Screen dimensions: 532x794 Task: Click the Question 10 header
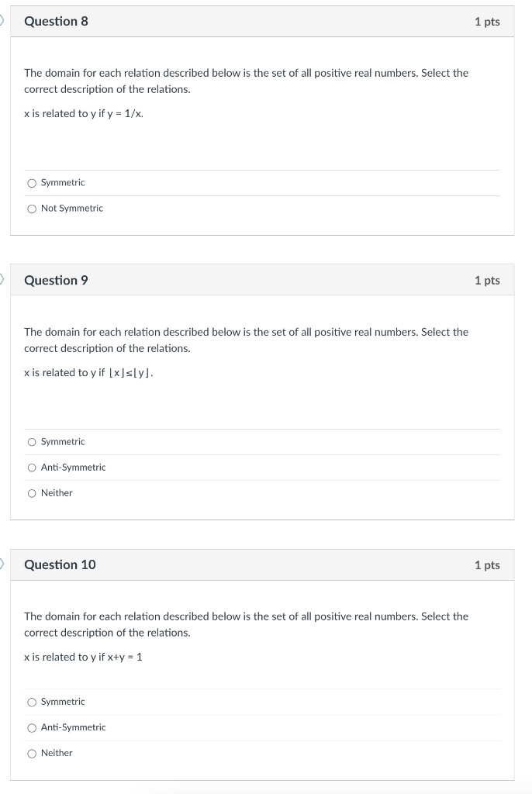(x=60, y=564)
